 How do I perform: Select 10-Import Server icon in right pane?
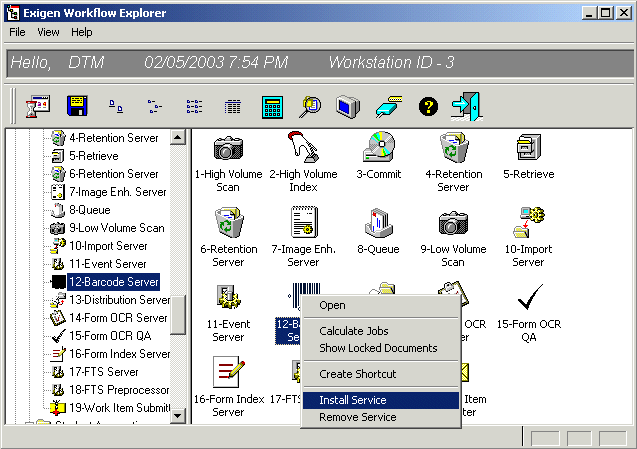point(529,222)
